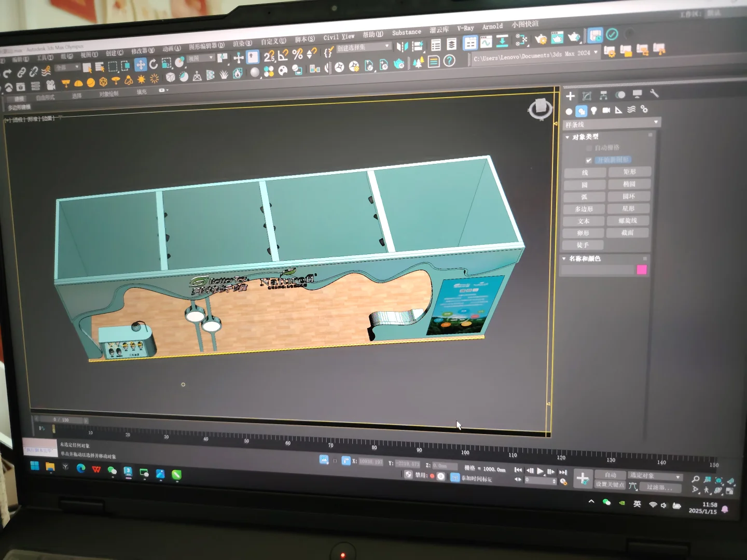The image size is (747, 560).
Task: Click the Align tool icon
Action: (417, 46)
